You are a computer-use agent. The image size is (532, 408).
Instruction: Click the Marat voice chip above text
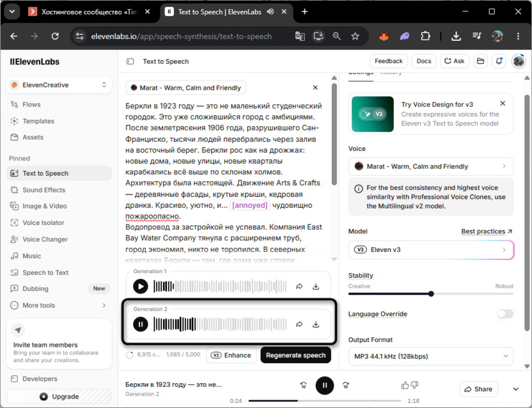coord(186,88)
